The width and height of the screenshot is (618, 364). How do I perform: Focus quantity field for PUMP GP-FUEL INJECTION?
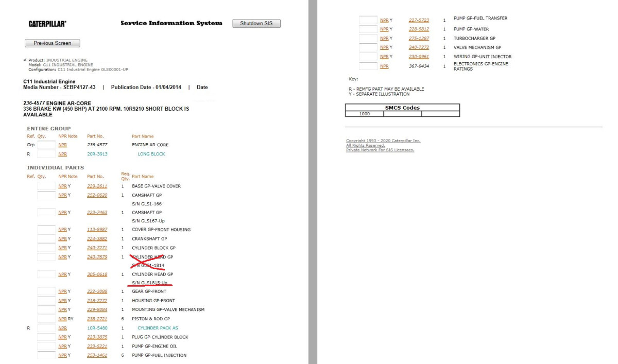tap(46, 355)
